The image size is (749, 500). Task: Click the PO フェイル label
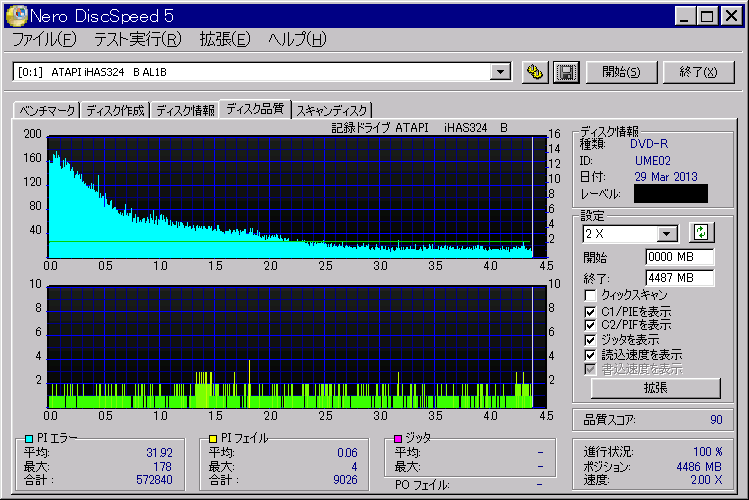422,485
